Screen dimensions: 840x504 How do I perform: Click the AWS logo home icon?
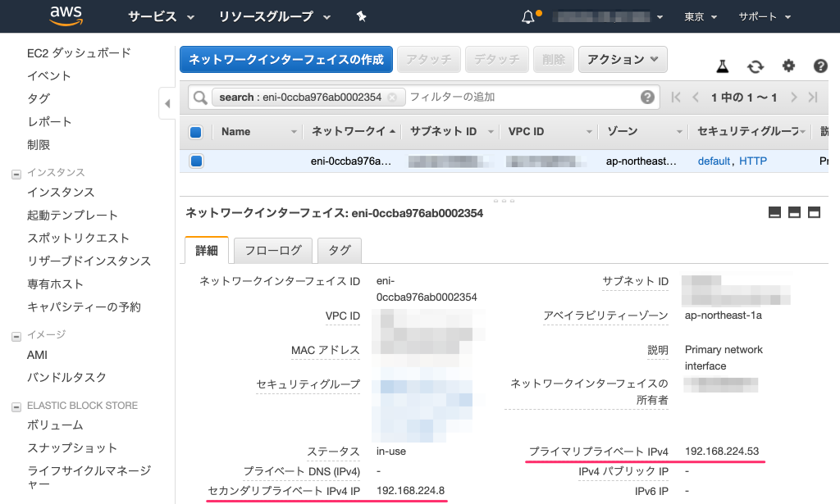click(66, 16)
